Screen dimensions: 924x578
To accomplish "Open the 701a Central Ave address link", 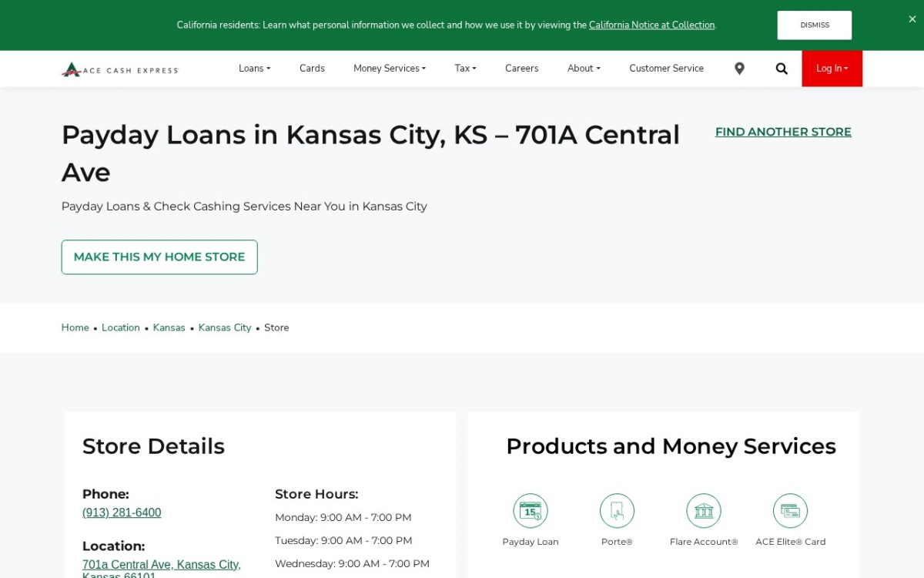I will [162, 570].
